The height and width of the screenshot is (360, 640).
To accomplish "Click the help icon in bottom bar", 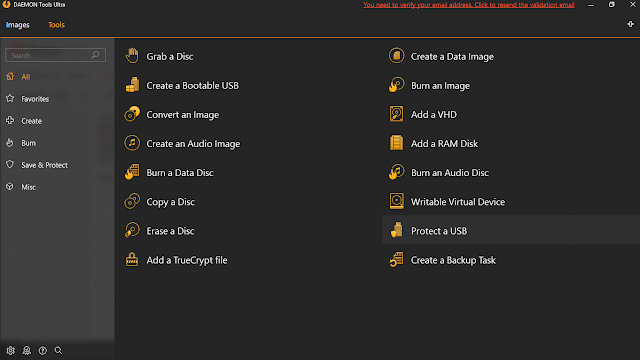I will (42, 351).
